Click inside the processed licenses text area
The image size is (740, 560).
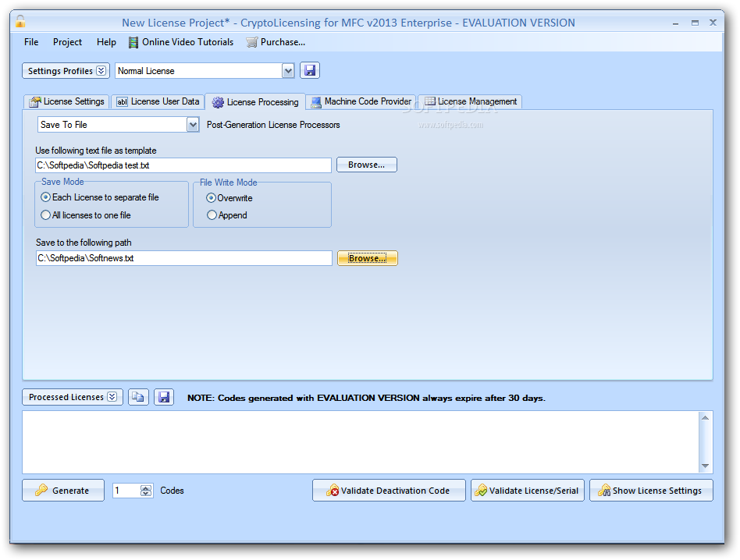[x=361, y=442]
